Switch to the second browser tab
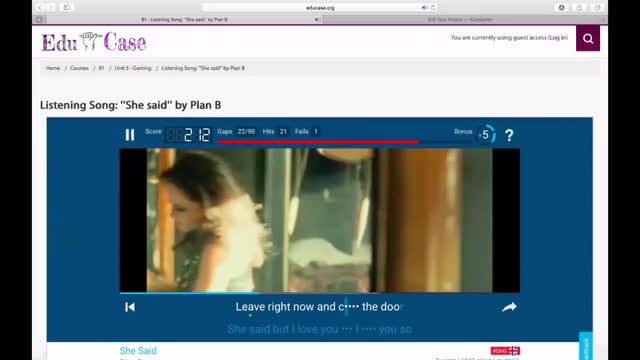This screenshot has height=360, width=640. 460,20
